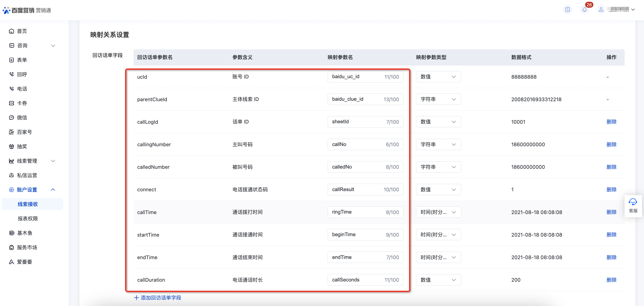This screenshot has width=644, height=306.
Task: Click the 首页 home icon in sidebar
Action: pos(12,31)
